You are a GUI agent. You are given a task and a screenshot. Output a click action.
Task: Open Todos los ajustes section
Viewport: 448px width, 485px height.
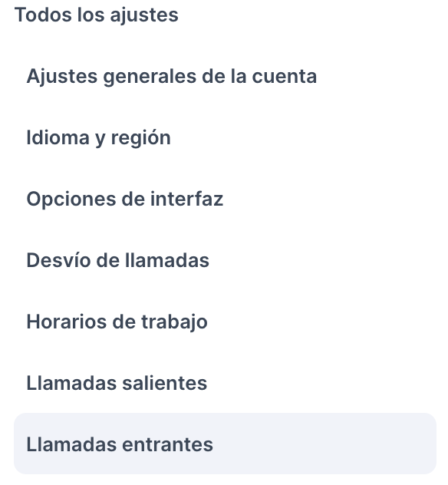click(96, 15)
